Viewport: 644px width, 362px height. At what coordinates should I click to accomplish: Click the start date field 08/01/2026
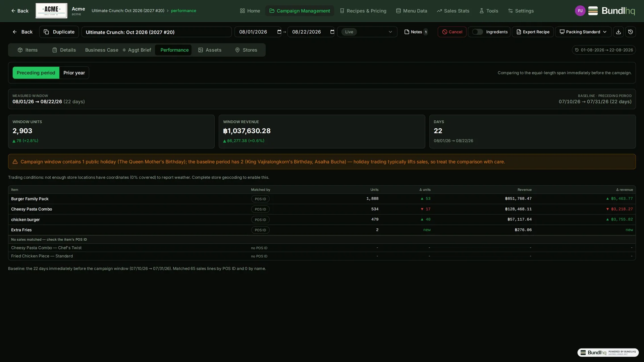click(x=258, y=32)
